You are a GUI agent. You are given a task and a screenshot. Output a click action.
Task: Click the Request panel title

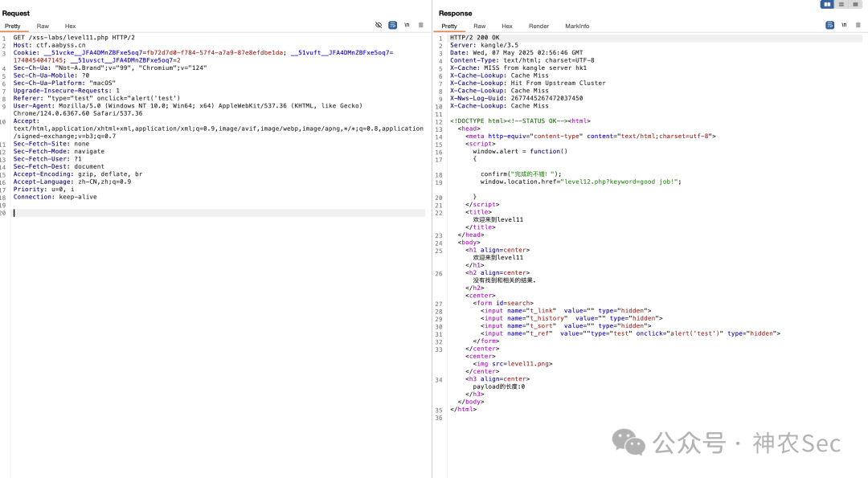coord(16,14)
